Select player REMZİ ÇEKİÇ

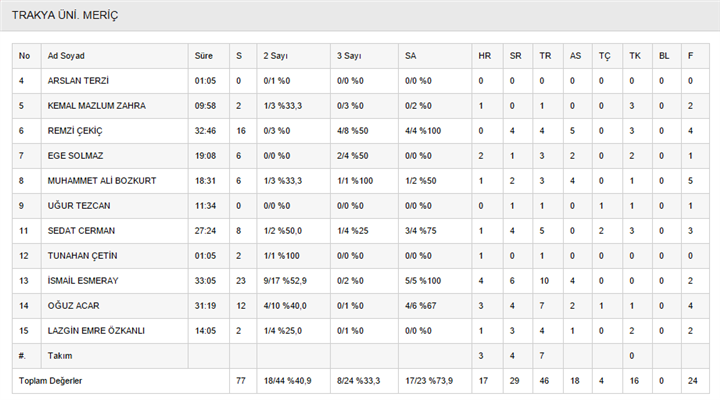[x=75, y=131]
